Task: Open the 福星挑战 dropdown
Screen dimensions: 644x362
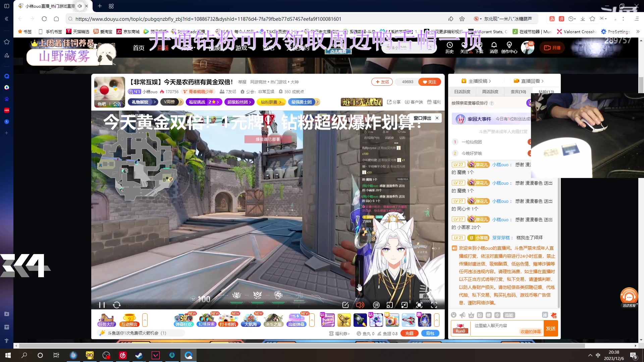Action: tap(204, 102)
